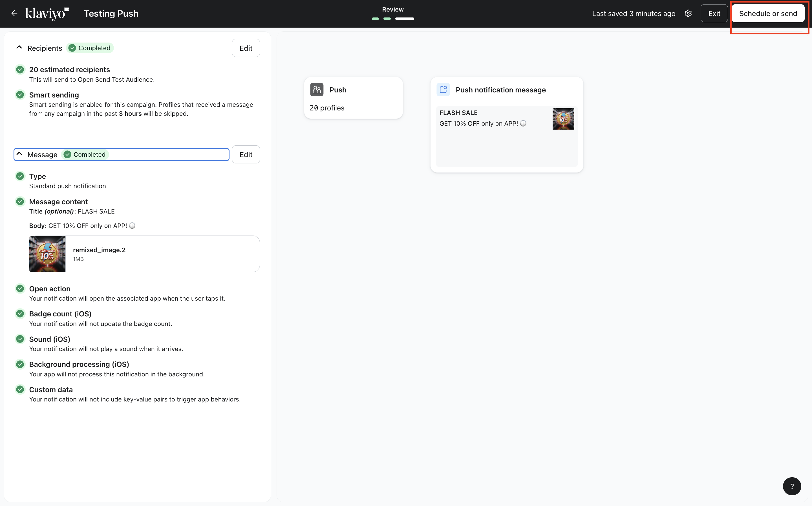Viewport: 812px width, 506px height.
Task: Click checkmark beside Custom data
Action: pyautogui.click(x=20, y=390)
